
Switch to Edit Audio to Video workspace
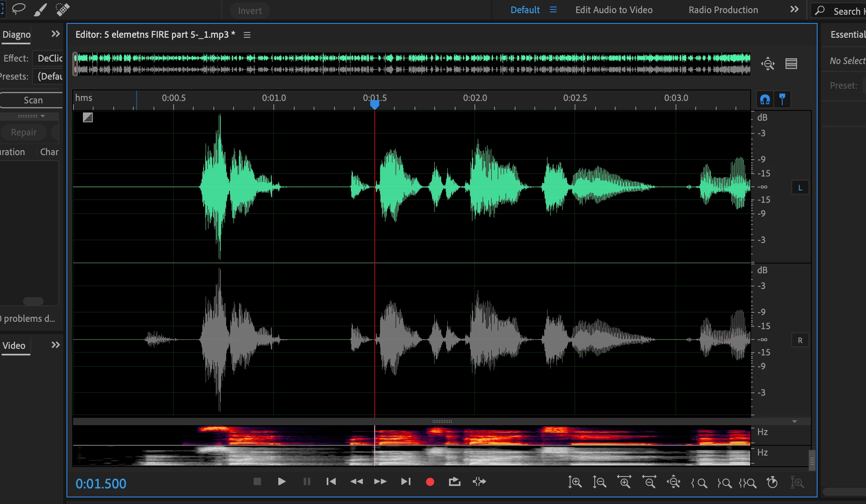coord(614,10)
